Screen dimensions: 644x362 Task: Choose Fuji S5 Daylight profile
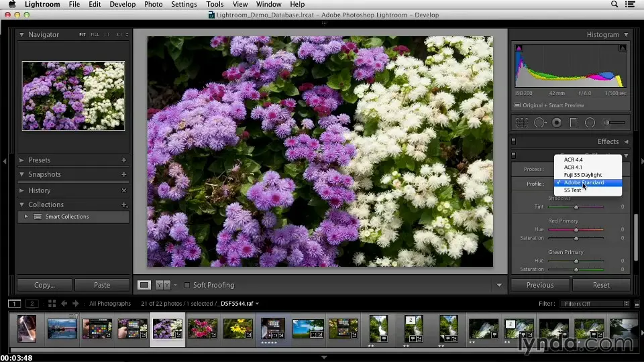pos(582,175)
